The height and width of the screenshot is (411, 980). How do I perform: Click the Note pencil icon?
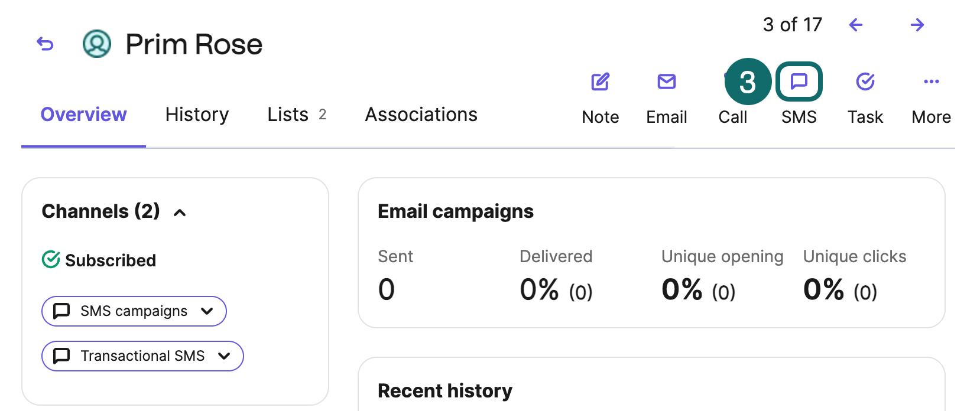coord(600,82)
